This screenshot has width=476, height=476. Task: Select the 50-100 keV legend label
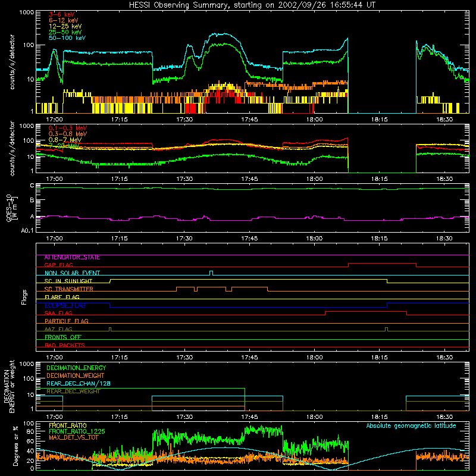(67, 38)
